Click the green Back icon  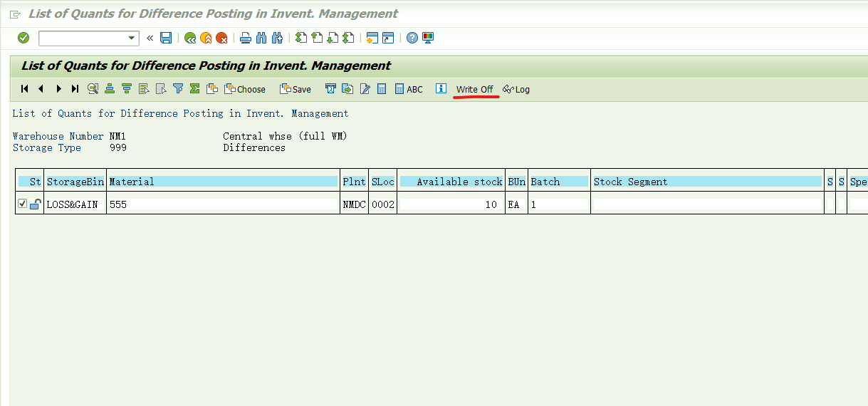pos(190,38)
